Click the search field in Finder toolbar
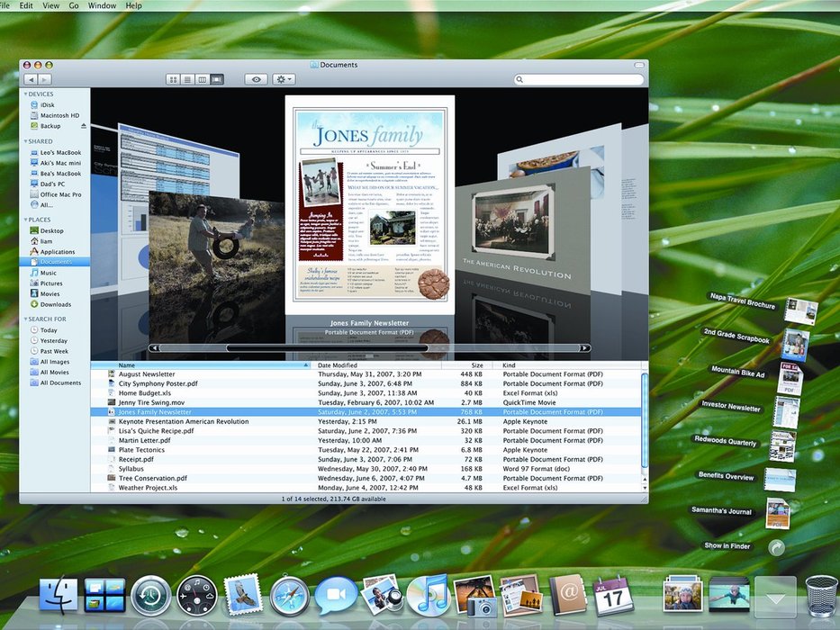 [x=579, y=79]
